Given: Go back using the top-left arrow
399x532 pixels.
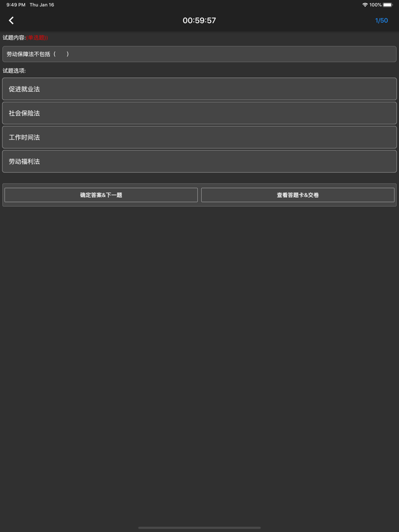Looking at the screenshot, I should pos(11,21).
